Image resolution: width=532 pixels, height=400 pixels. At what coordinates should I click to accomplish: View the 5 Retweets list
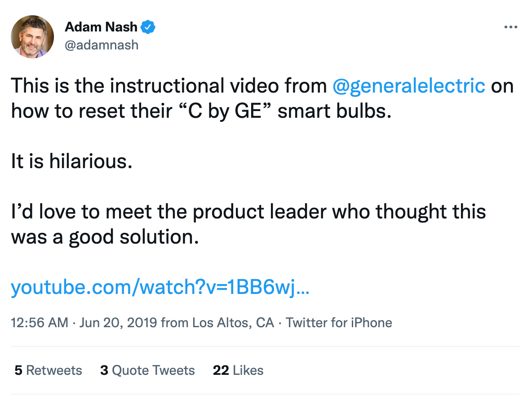(x=48, y=370)
